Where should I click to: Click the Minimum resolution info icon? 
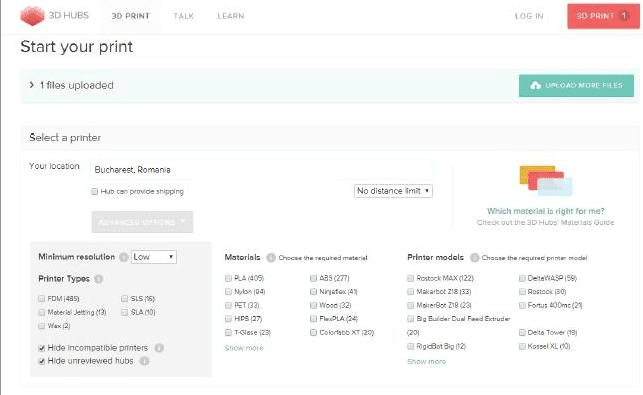click(x=123, y=257)
